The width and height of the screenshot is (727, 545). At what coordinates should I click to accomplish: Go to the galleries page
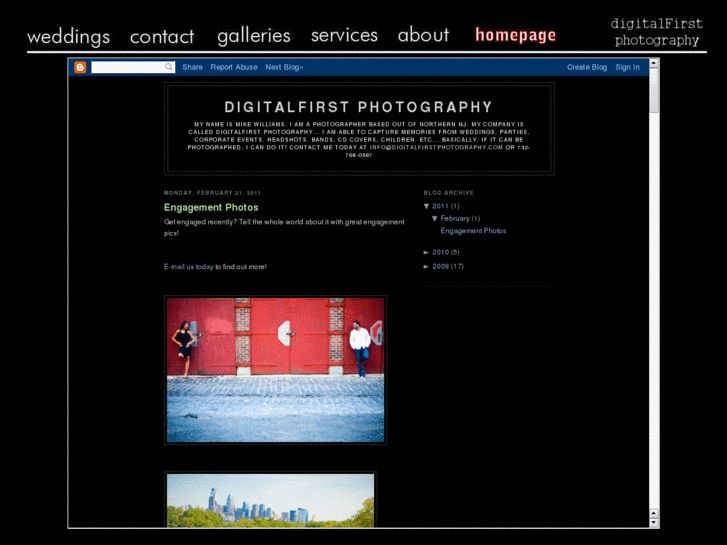pos(254,36)
